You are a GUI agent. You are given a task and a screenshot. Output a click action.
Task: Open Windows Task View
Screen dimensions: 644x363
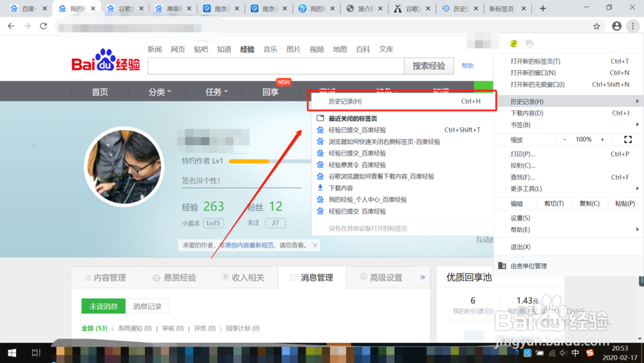coord(36,353)
